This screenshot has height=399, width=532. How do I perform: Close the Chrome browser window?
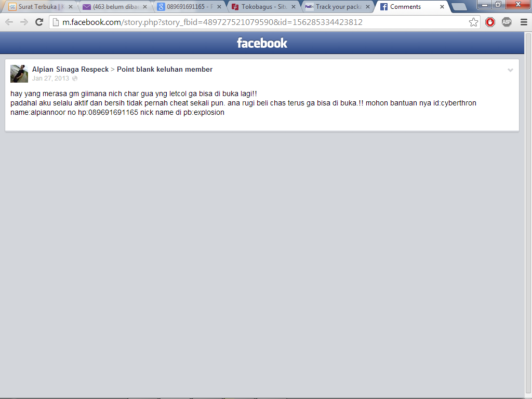(518, 4)
